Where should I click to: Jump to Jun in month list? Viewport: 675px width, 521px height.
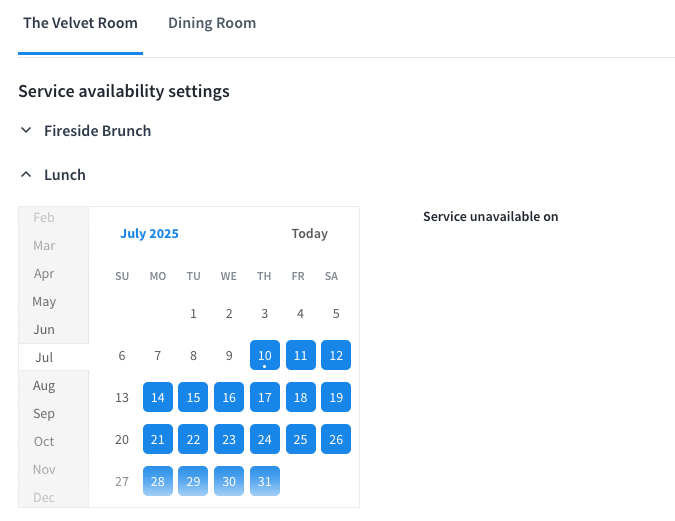tap(44, 329)
